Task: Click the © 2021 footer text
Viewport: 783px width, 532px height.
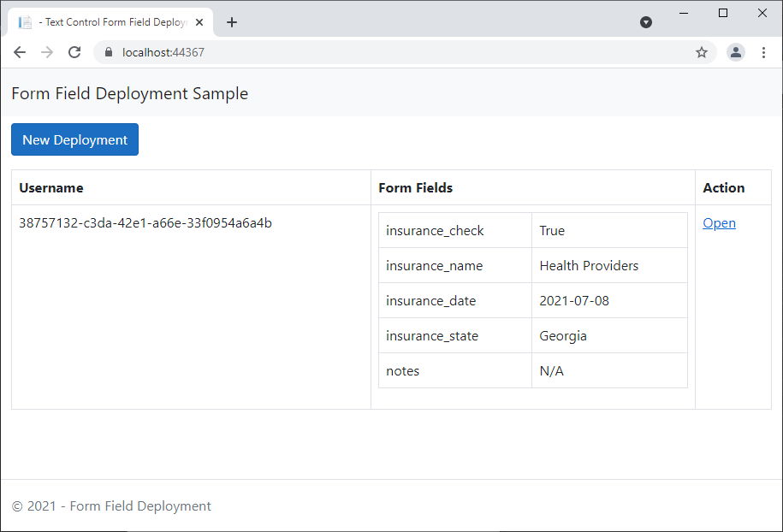Action: (x=111, y=506)
